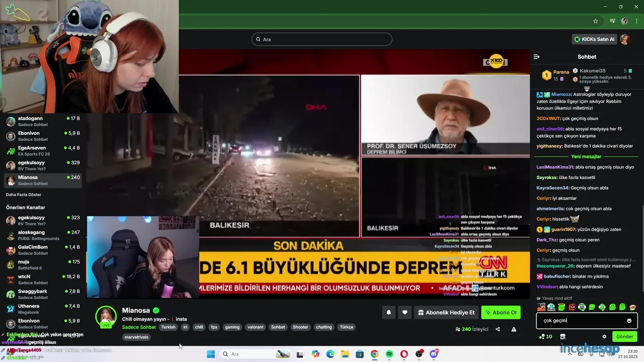Click the Kick search box Ara
The height and width of the screenshot is (362, 644).
tap(322, 39)
